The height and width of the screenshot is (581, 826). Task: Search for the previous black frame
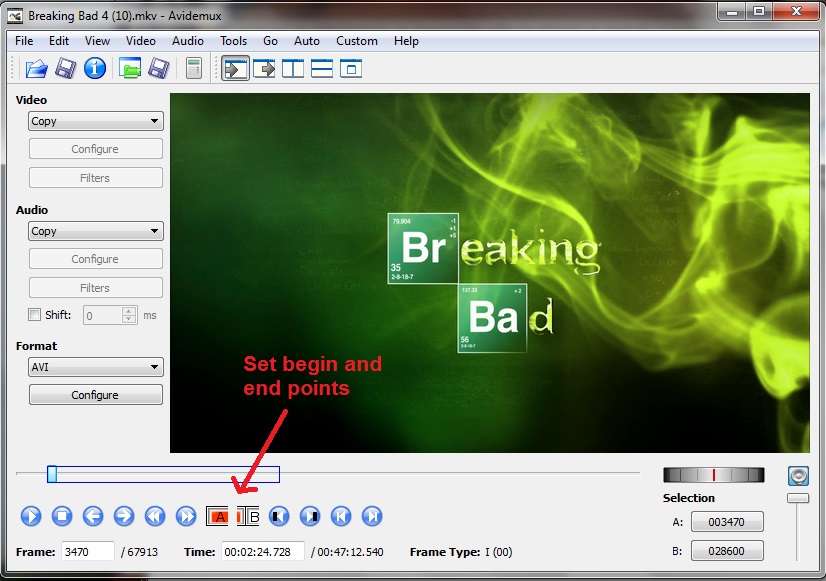tap(279, 516)
